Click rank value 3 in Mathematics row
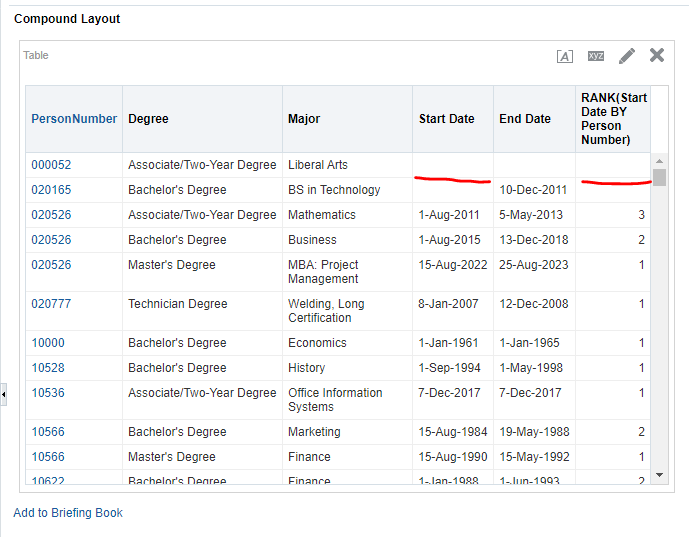 (642, 215)
